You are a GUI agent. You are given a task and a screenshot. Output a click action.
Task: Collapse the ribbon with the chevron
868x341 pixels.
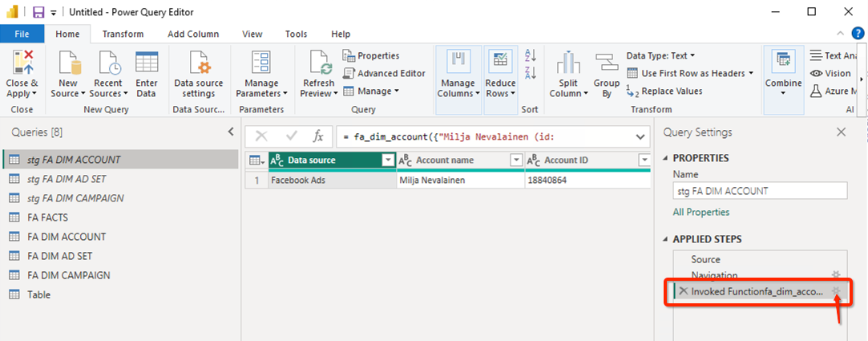pyautogui.click(x=840, y=34)
